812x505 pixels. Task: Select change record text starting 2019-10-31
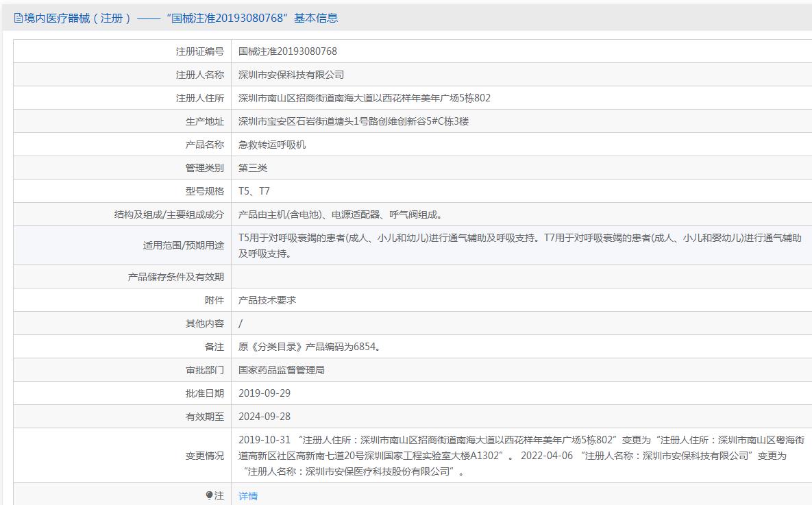pyautogui.click(x=521, y=456)
